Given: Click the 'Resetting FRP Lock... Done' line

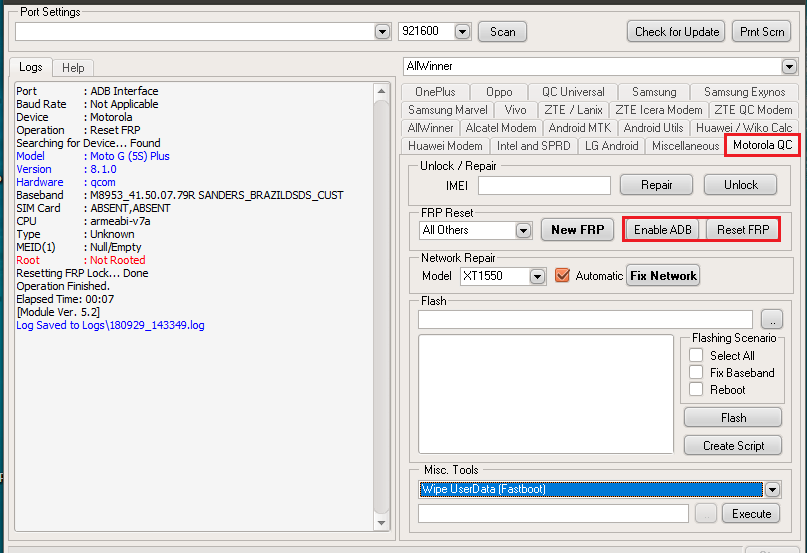Looking at the screenshot, I should [x=82, y=273].
